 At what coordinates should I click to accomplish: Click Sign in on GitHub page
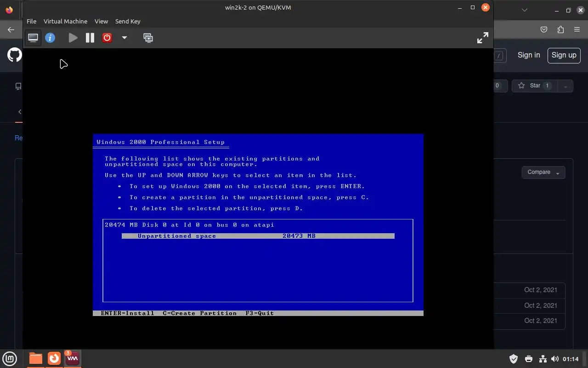(529, 55)
